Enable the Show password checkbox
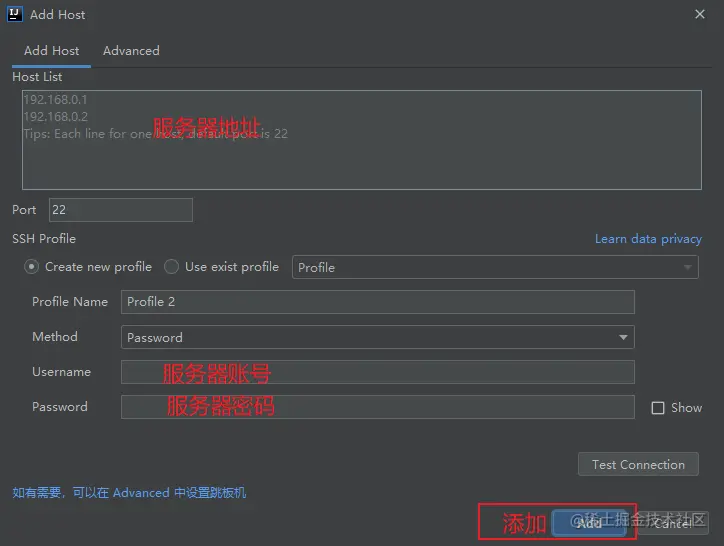The image size is (724, 546). [658, 407]
